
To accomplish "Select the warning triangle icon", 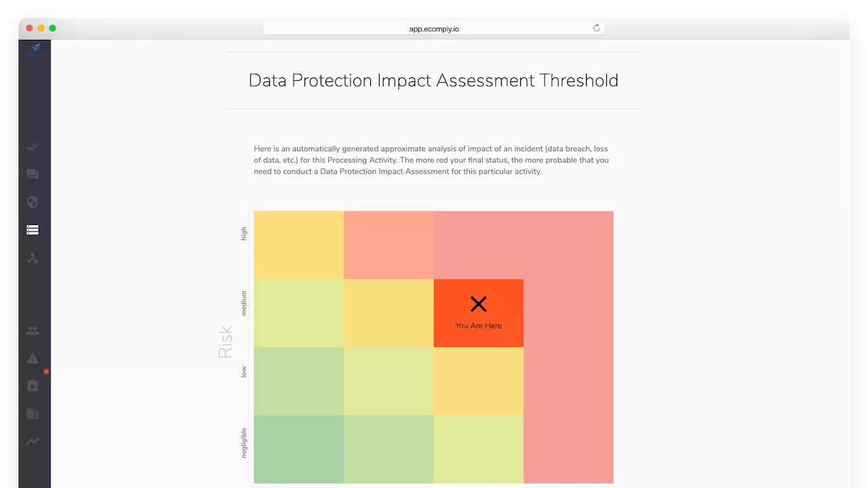I will point(33,359).
